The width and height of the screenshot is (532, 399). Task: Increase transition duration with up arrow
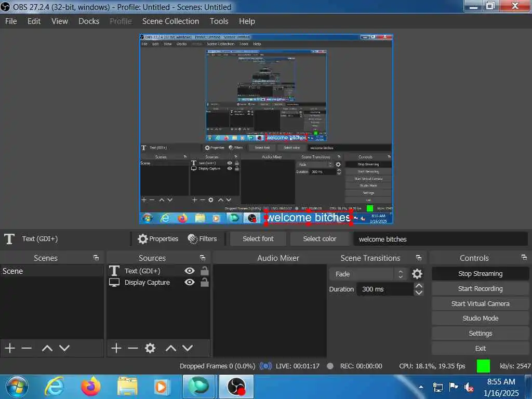pos(419,286)
